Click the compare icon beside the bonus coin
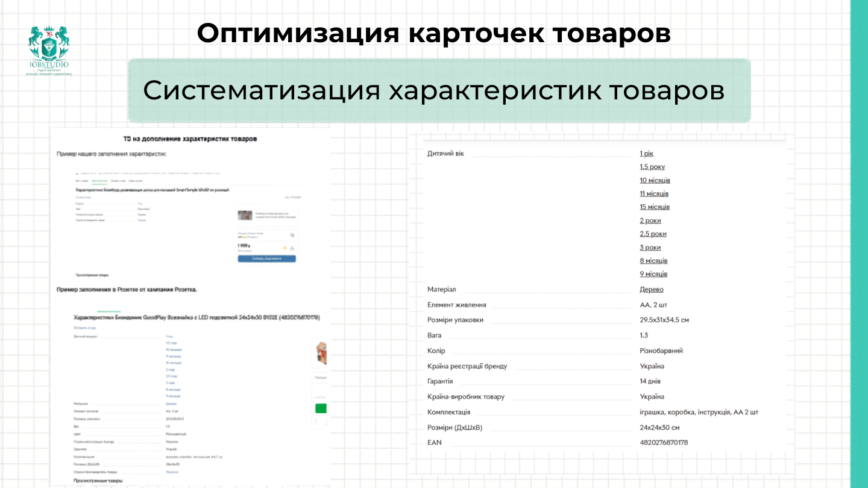Viewport: 868px width, 488px height. click(x=292, y=248)
